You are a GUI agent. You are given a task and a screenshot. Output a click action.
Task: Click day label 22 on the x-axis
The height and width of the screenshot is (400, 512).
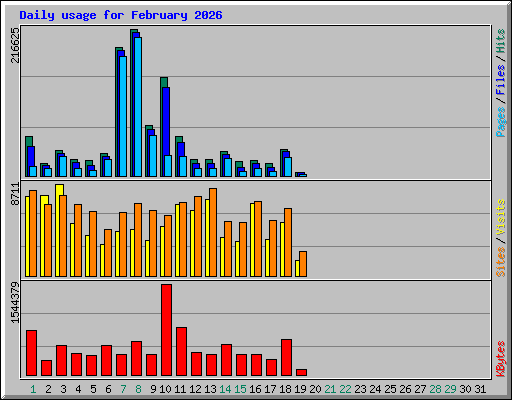coord(345,389)
